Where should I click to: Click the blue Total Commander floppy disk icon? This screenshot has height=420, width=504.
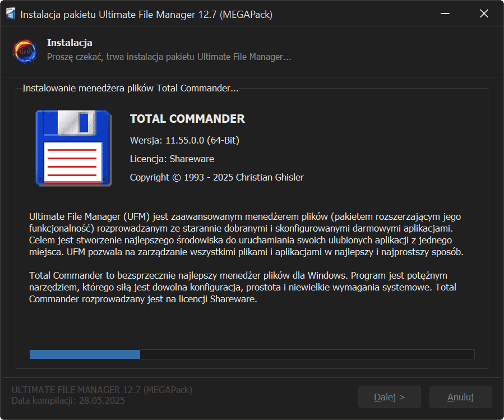72,147
